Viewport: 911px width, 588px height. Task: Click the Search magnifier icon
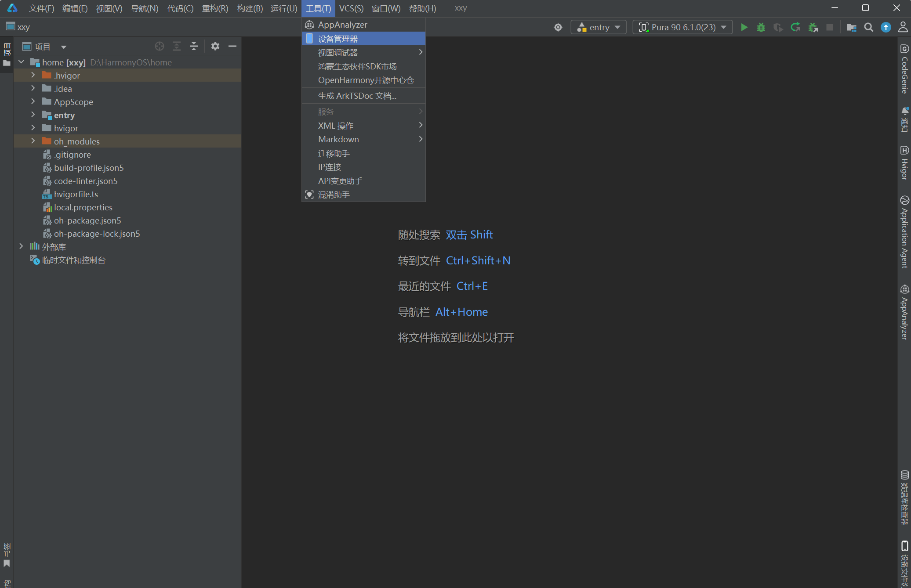868,27
